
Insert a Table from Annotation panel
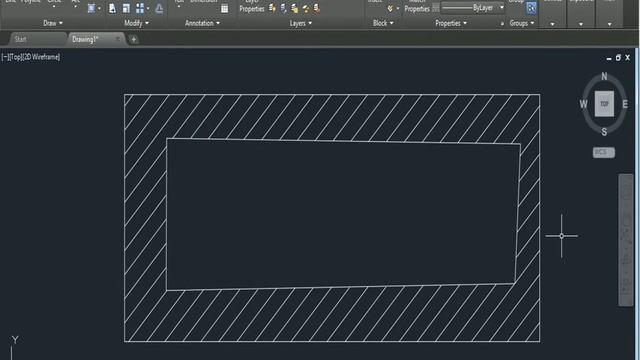(x=224, y=8)
